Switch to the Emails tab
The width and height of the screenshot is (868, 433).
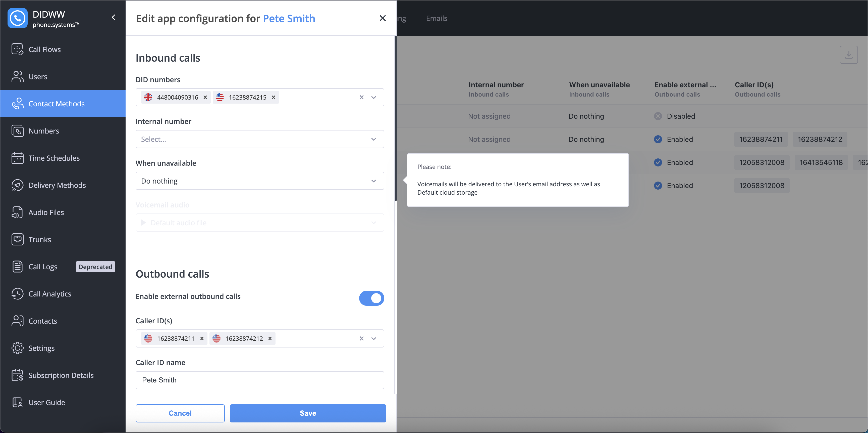point(437,18)
